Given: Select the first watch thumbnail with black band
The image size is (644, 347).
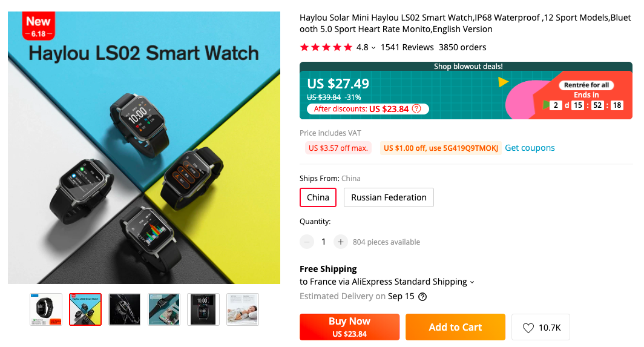Looking at the screenshot, I should click(46, 309).
